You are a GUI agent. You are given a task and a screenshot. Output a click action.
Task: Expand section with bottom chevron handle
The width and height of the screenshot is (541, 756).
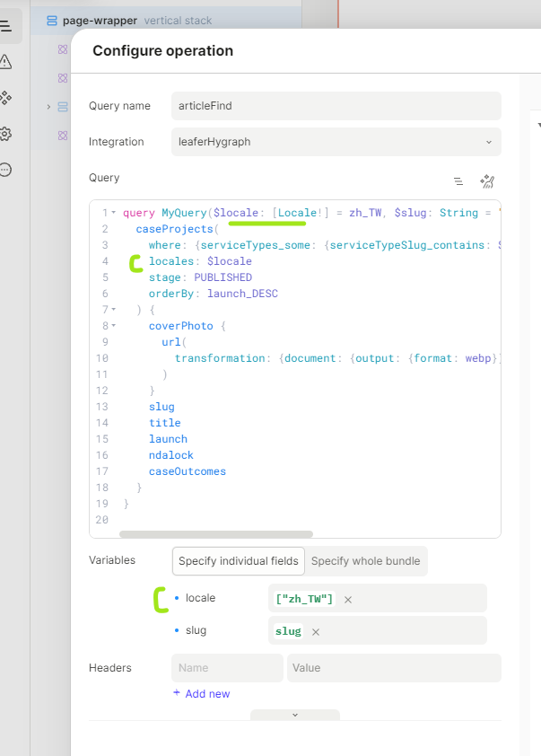[294, 716]
